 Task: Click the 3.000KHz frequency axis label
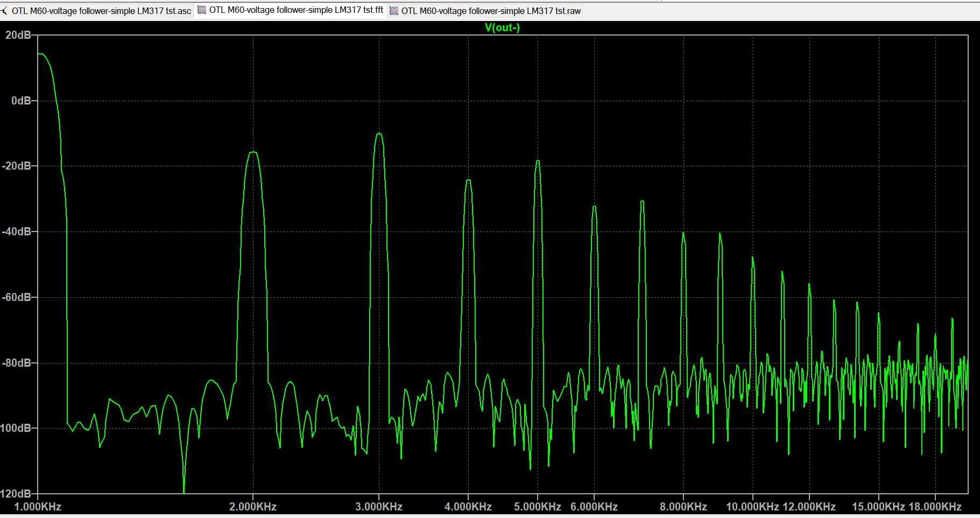coord(379,507)
